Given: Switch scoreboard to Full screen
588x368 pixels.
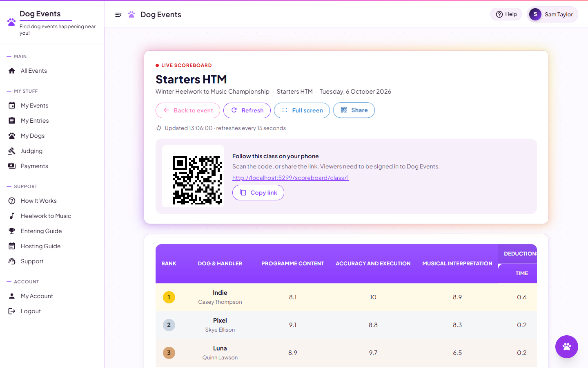Looking at the screenshot, I should click(x=302, y=110).
